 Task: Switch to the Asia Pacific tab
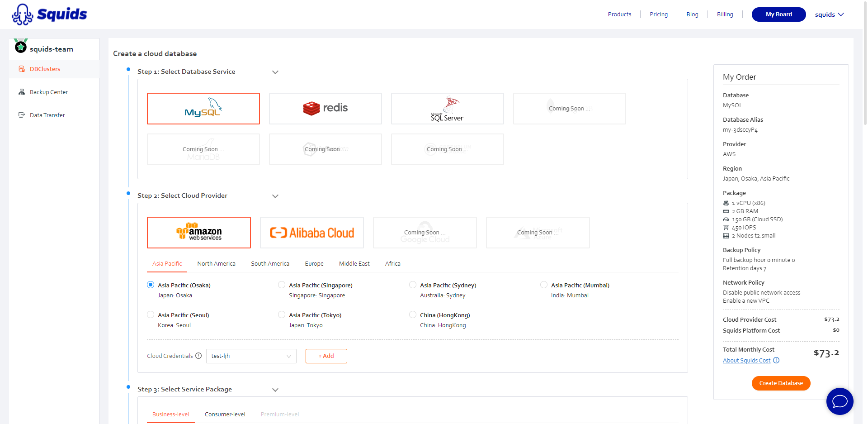click(167, 263)
